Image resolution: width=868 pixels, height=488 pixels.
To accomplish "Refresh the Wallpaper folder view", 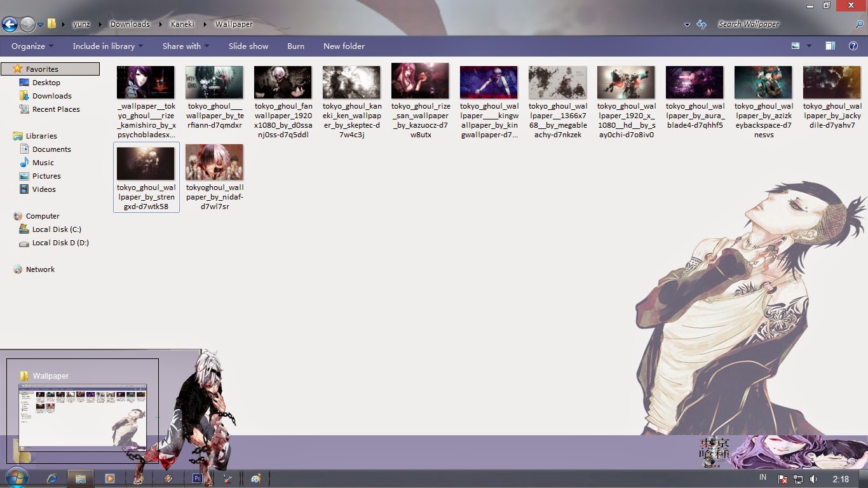I will click(x=702, y=24).
